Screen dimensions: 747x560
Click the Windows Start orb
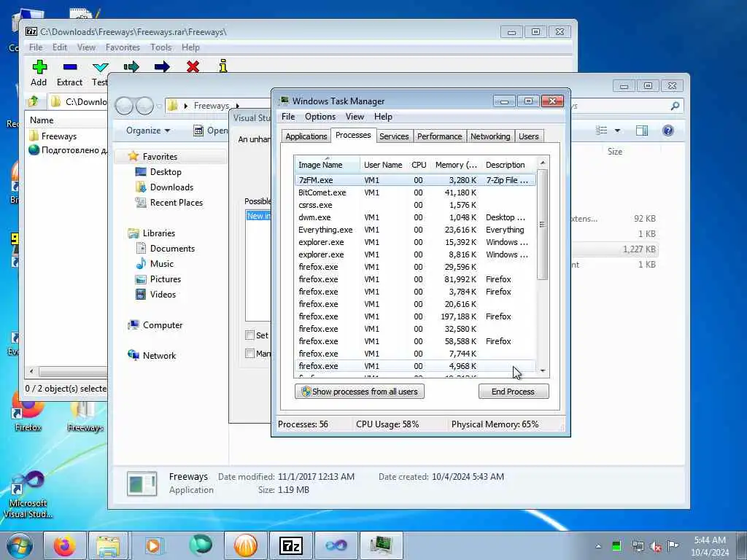(x=20, y=545)
